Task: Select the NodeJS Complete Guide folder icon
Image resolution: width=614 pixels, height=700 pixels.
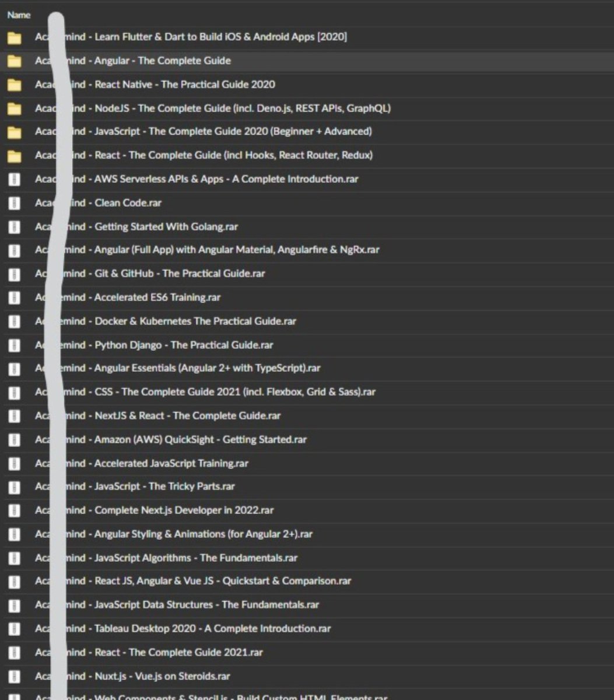Action: click(15, 109)
